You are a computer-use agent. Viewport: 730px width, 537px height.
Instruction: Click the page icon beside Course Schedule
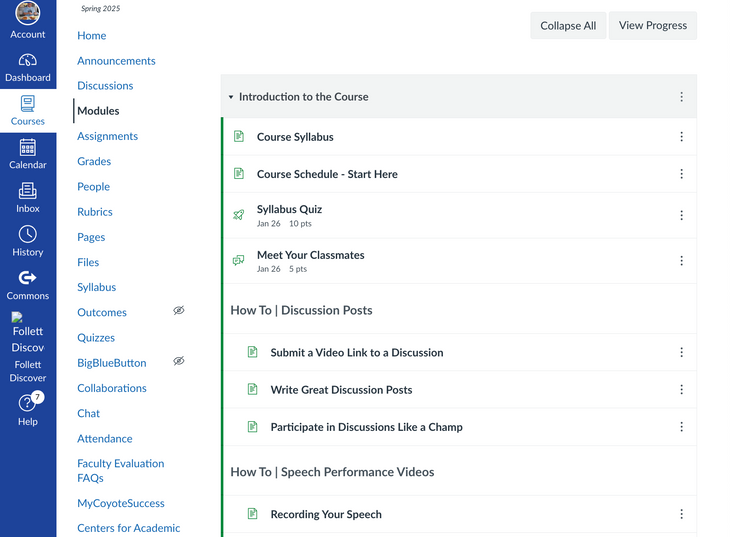(239, 174)
